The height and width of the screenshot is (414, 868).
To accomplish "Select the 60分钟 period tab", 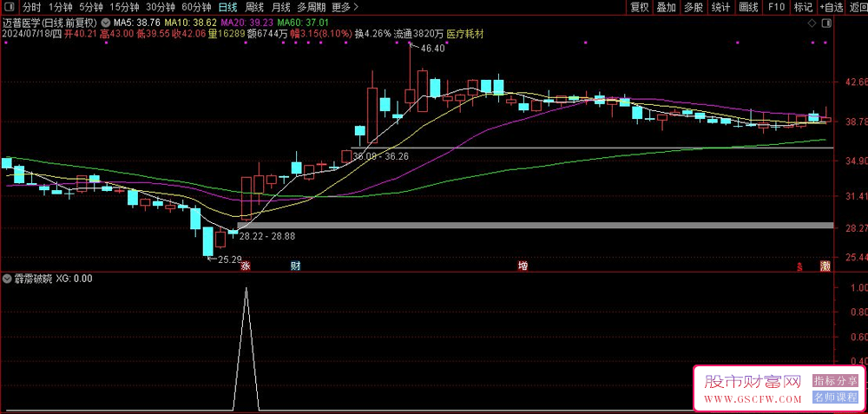I will click(196, 7).
